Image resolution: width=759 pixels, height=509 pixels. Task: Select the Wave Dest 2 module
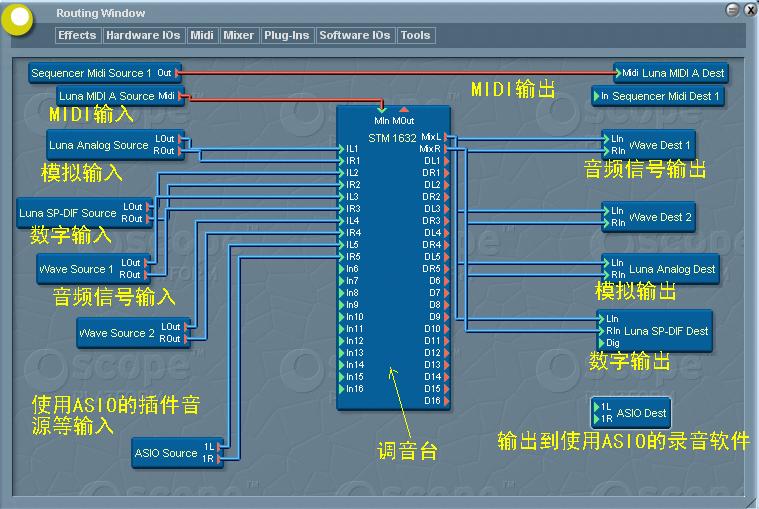(649, 217)
